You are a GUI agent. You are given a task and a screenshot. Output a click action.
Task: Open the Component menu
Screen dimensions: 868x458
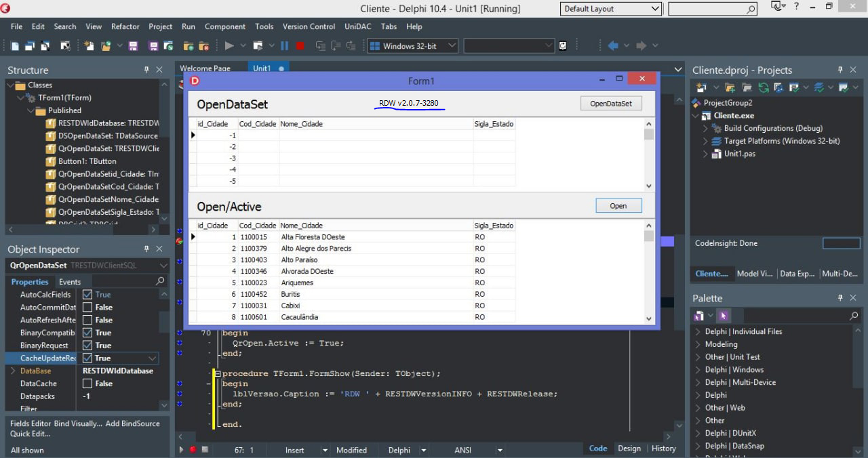click(x=225, y=26)
